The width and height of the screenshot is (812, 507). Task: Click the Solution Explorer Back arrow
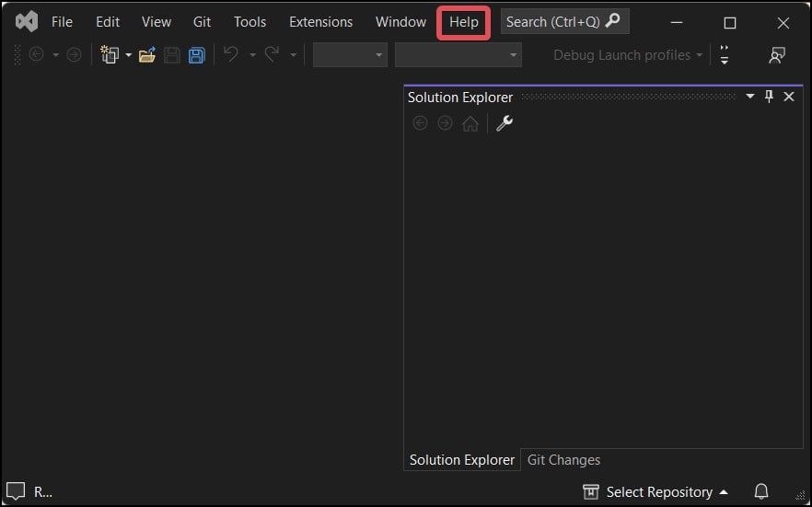point(420,123)
